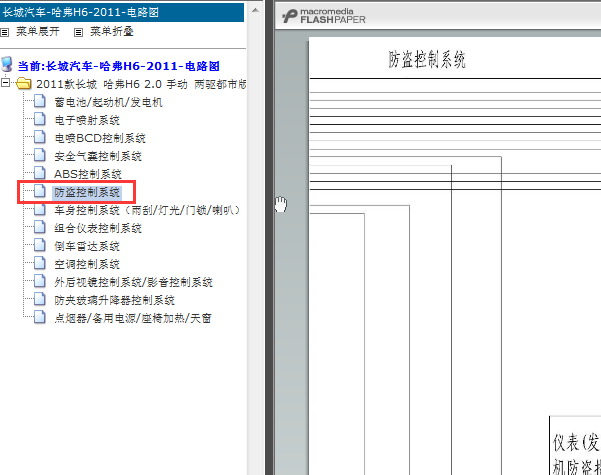Screen dimensions: 601x475
Task: Click the 长城汽车-哈弗H6-2011-电路图 header bar
Action: point(122,12)
